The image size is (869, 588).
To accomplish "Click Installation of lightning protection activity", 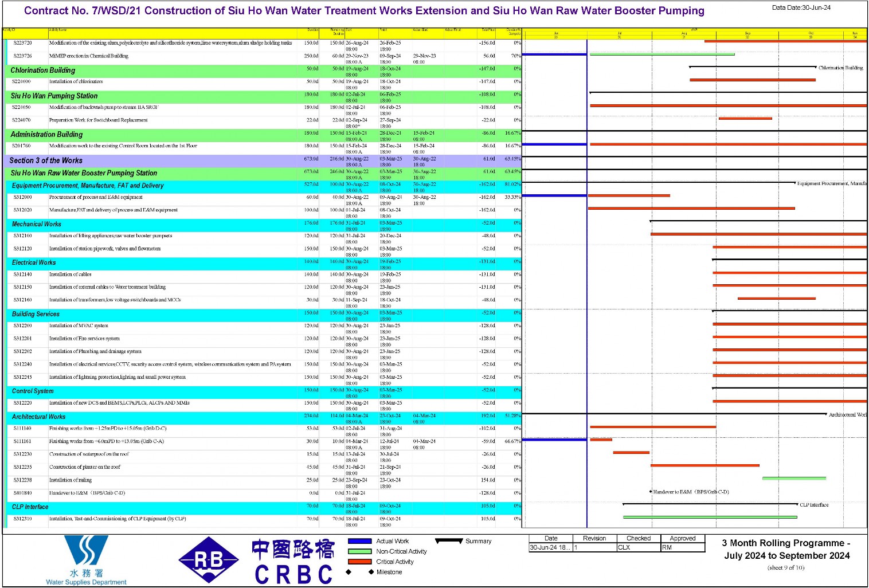I will pyautogui.click(x=118, y=377).
